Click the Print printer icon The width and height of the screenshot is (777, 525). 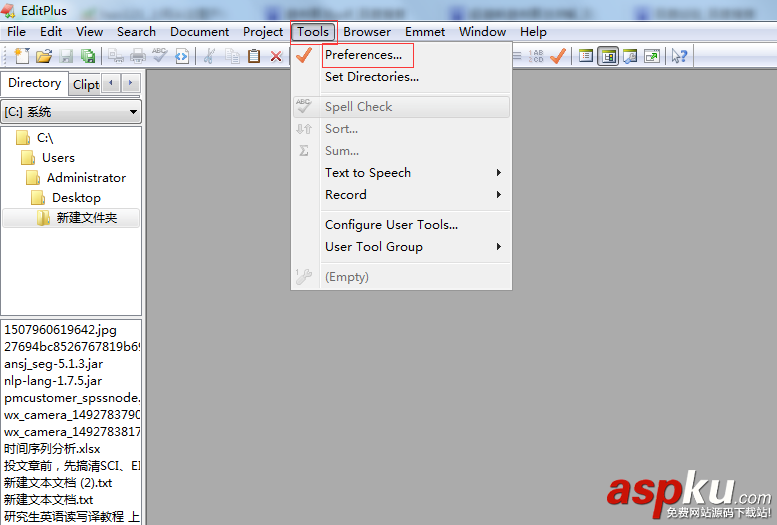[x=138, y=56]
